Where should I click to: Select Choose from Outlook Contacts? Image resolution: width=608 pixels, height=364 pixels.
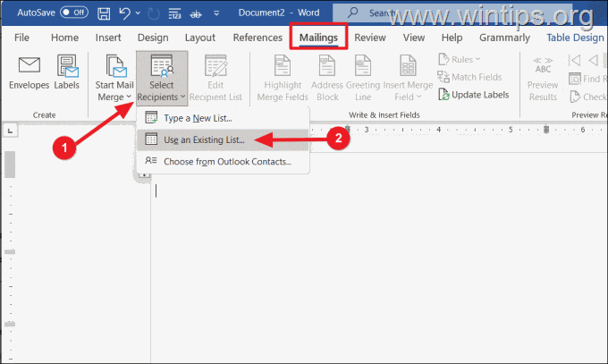coord(223,162)
